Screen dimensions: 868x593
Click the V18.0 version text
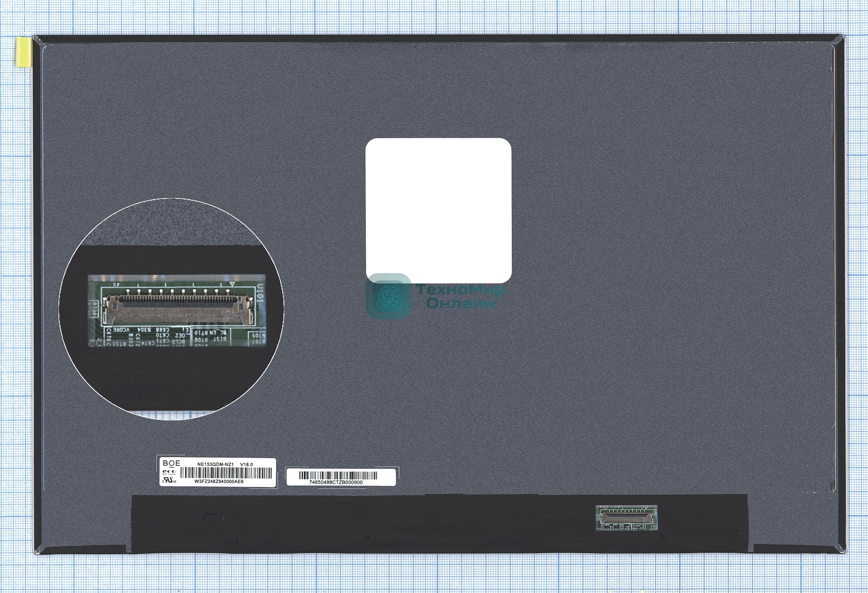coord(246,464)
